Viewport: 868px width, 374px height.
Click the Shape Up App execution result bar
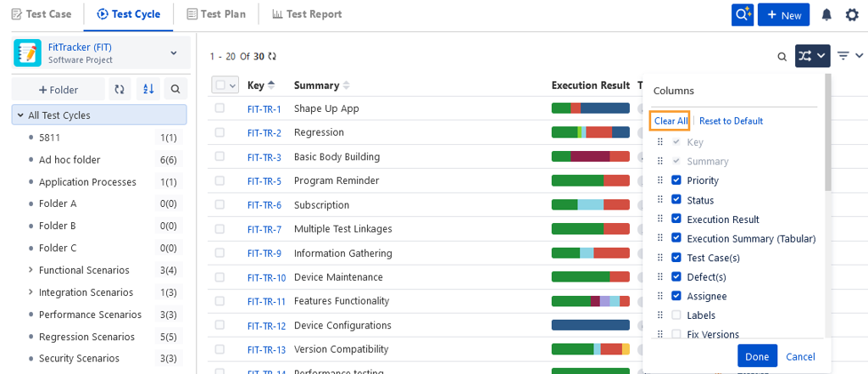(x=591, y=109)
